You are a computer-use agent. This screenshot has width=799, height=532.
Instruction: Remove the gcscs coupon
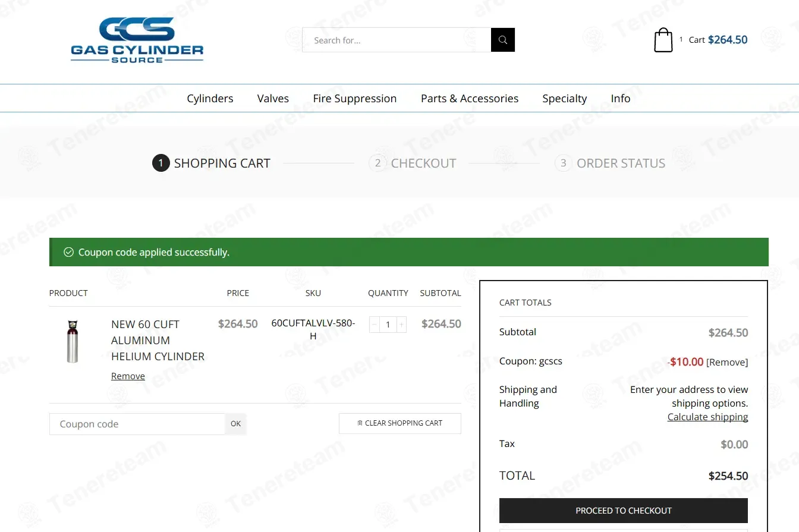tap(727, 362)
